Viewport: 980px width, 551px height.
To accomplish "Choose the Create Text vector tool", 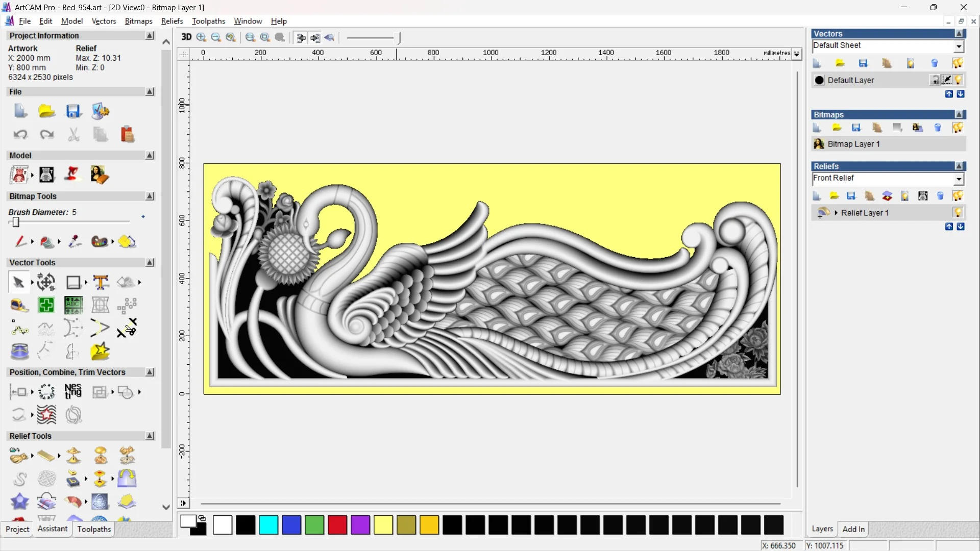I will pyautogui.click(x=101, y=282).
